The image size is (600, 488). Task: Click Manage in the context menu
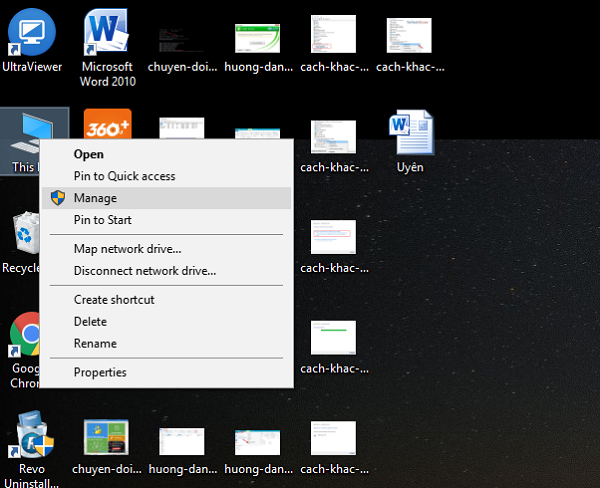click(95, 198)
